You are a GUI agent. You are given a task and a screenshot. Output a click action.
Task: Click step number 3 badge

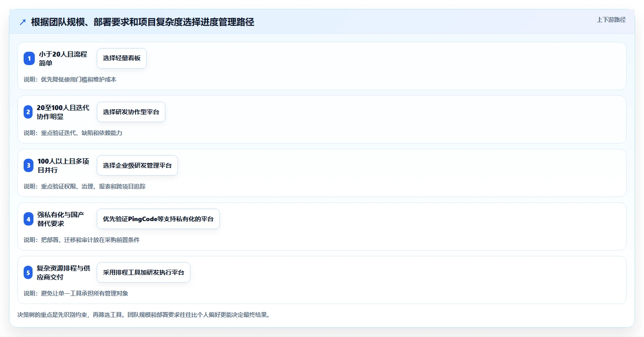click(29, 165)
